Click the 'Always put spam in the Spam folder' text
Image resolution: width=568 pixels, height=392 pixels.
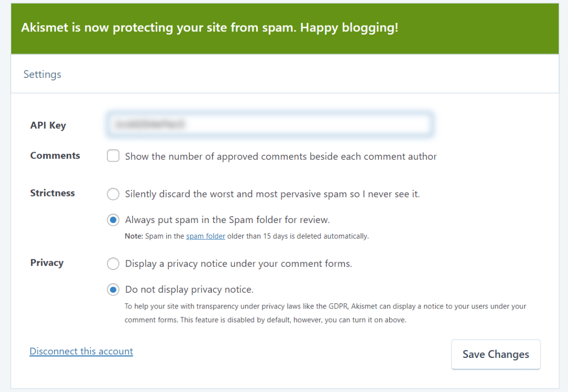click(228, 220)
